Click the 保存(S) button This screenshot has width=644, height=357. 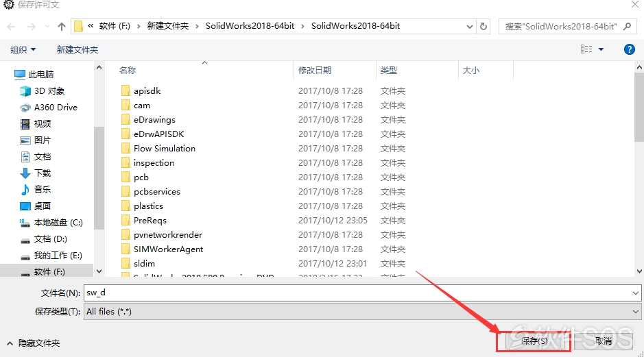[x=534, y=341]
